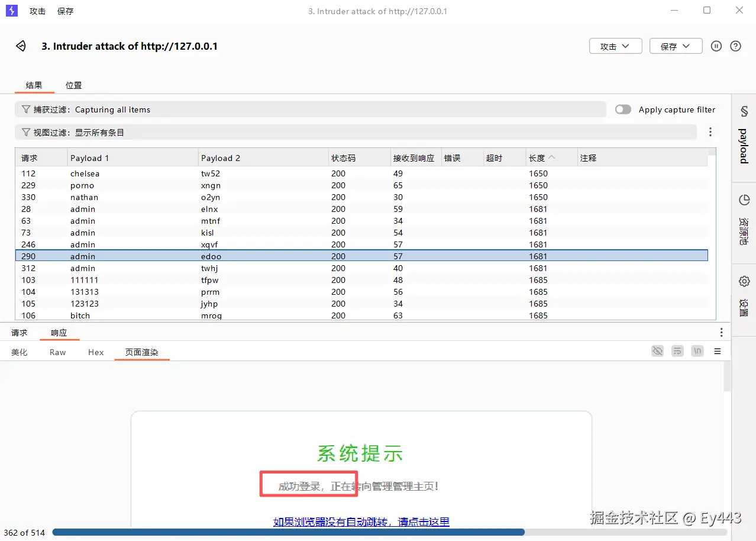756x541 pixels.
Task: Open the 攻击 dropdown button
Action: point(616,46)
